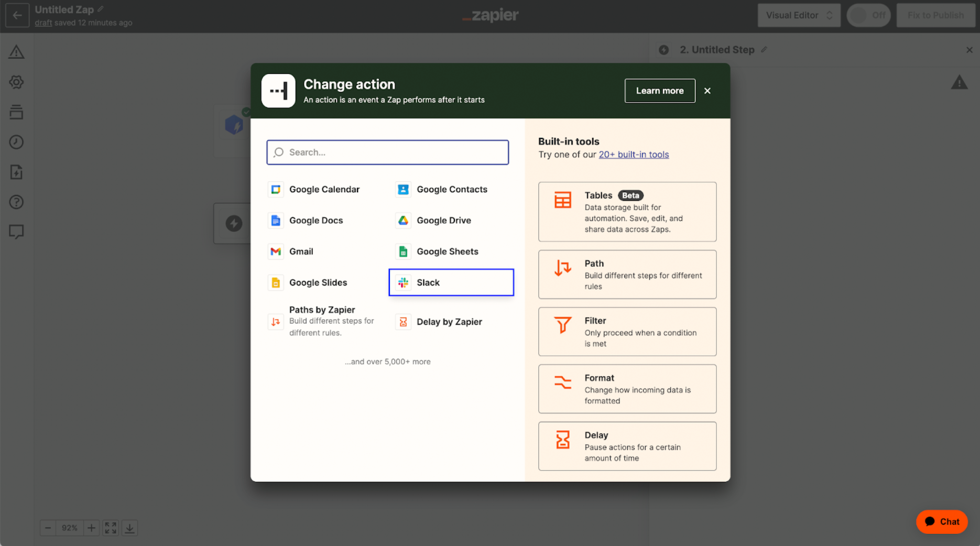
Task: View Zap run history via clock icon
Action: [x=16, y=141]
